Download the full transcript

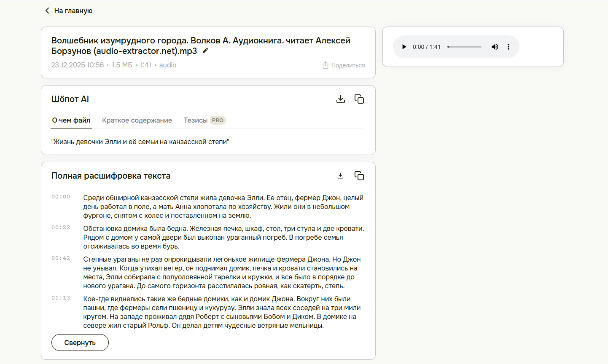[x=341, y=175]
